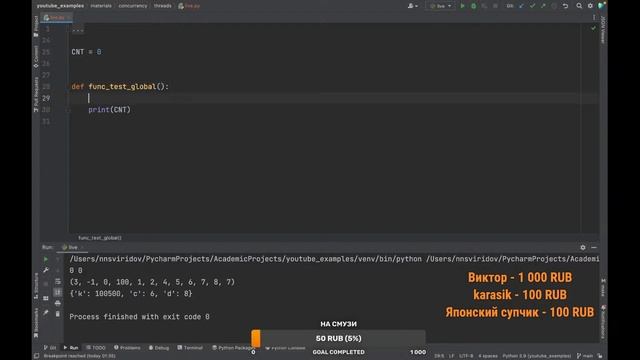Toggle scroll to end in Run console
The image size is (640, 360).
coord(58,292)
